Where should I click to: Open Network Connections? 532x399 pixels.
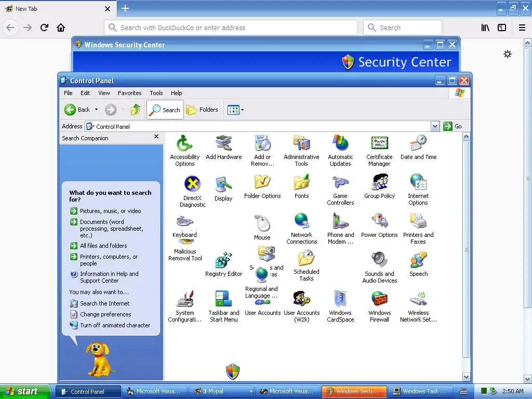tap(302, 229)
